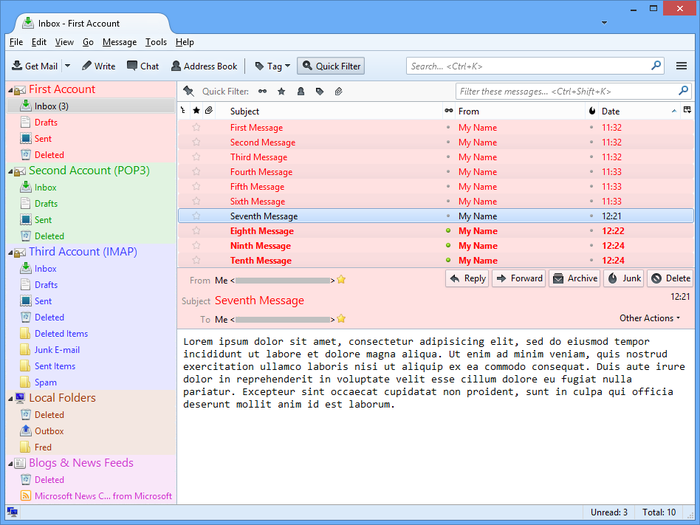The image size is (700, 525).
Task: Open the Microsoft News feed
Action: [103, 496]
